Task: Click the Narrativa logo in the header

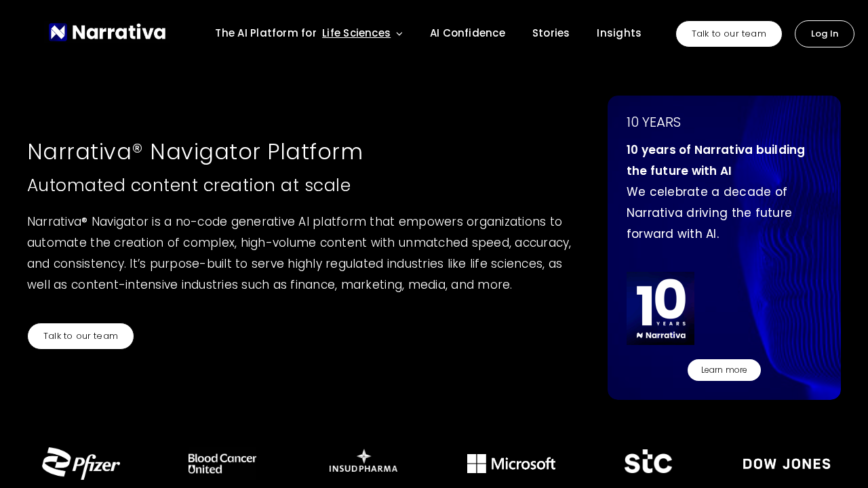Action: click(107, 33)
